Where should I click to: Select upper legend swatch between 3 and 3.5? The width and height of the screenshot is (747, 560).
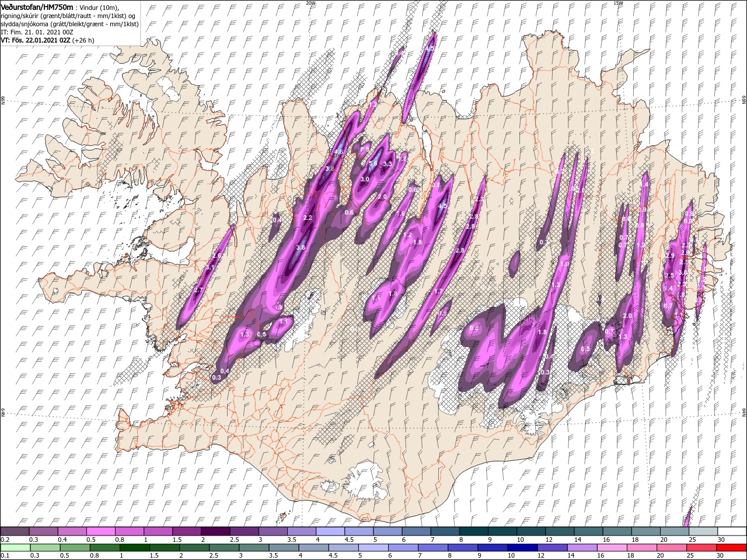[272, 531]
